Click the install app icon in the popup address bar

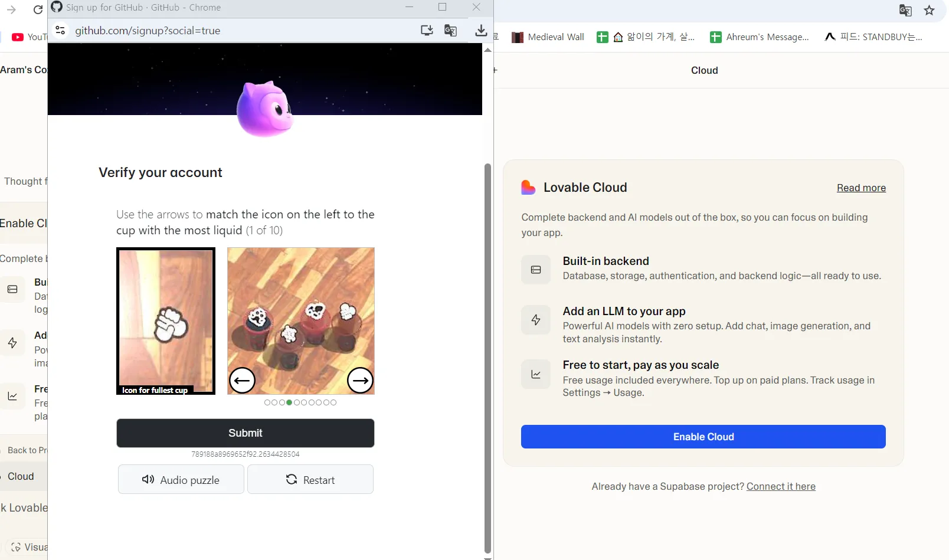tap(427, 31)
